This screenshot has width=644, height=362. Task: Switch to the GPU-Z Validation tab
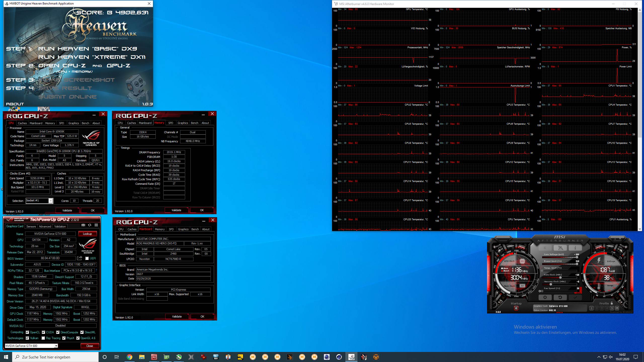click(x=60, y=226)
